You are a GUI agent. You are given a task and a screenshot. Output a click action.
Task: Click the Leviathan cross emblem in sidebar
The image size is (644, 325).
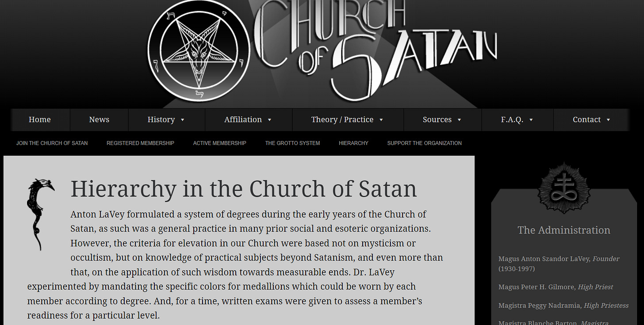click(564, 189)
